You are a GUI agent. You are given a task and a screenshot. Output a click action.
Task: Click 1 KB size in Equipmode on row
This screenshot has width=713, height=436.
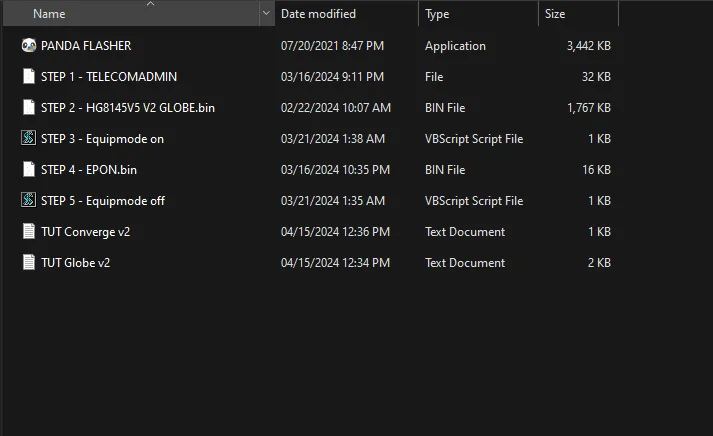[x=599, y=139]
